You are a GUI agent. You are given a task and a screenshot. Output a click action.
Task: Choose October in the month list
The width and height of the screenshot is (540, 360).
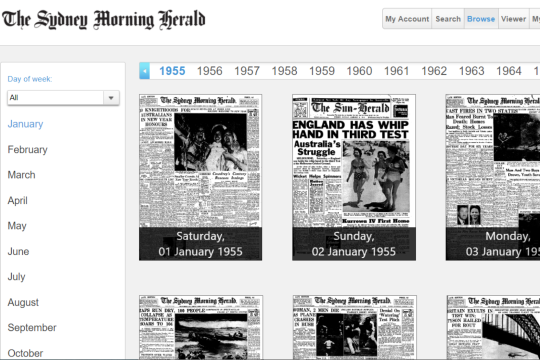25,353
